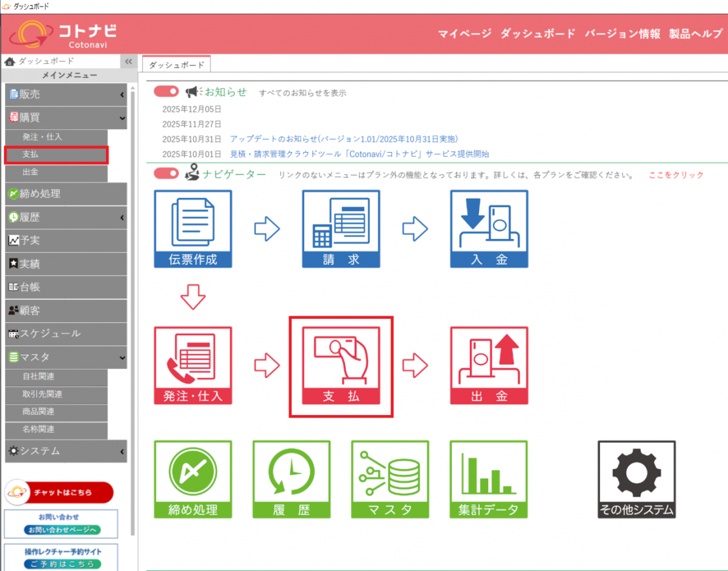Toggle the ナビゲーター section switch

click(166, 173)
